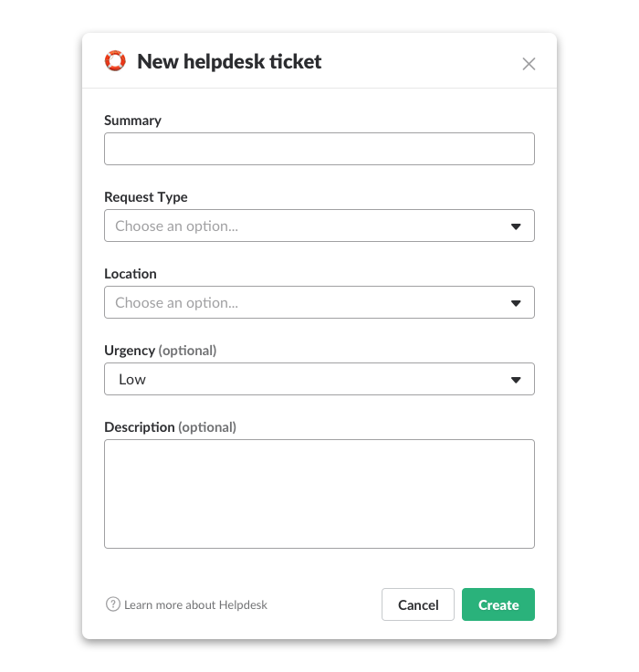Click the Request Type dropdown arrow

(516, 226)
